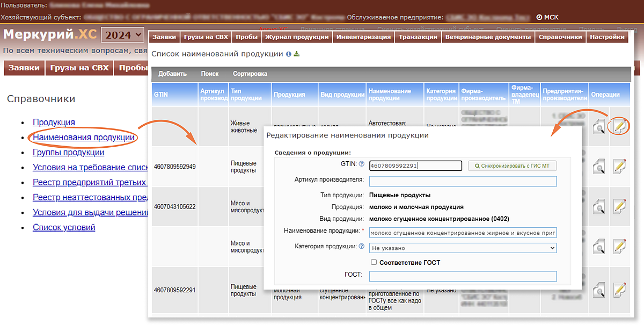Open view details icon for GTIN 4607809592949 row
Image resolution: width=644 pixels, height=331 pixels.
tap(599, 167)
